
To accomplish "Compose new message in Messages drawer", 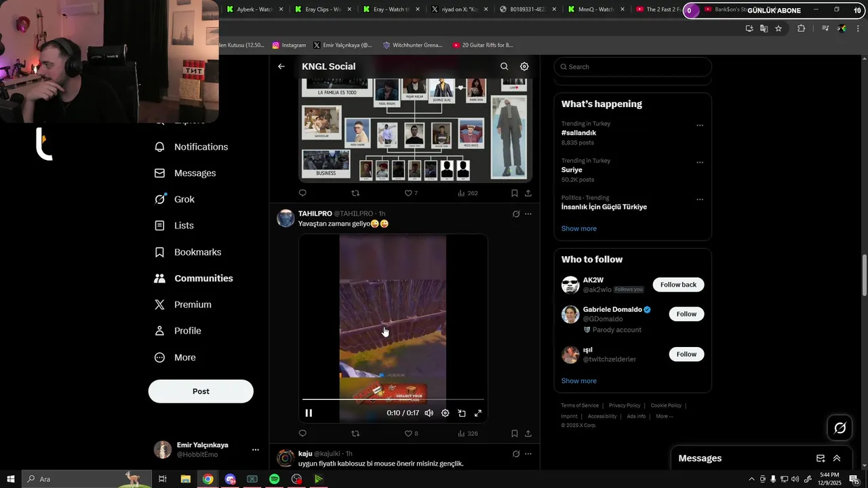I will [821, 458].
